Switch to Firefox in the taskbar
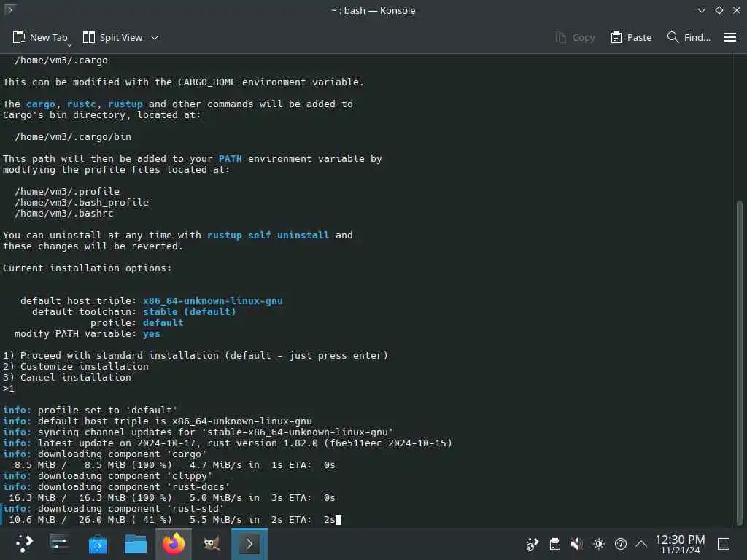 point(174,544)
